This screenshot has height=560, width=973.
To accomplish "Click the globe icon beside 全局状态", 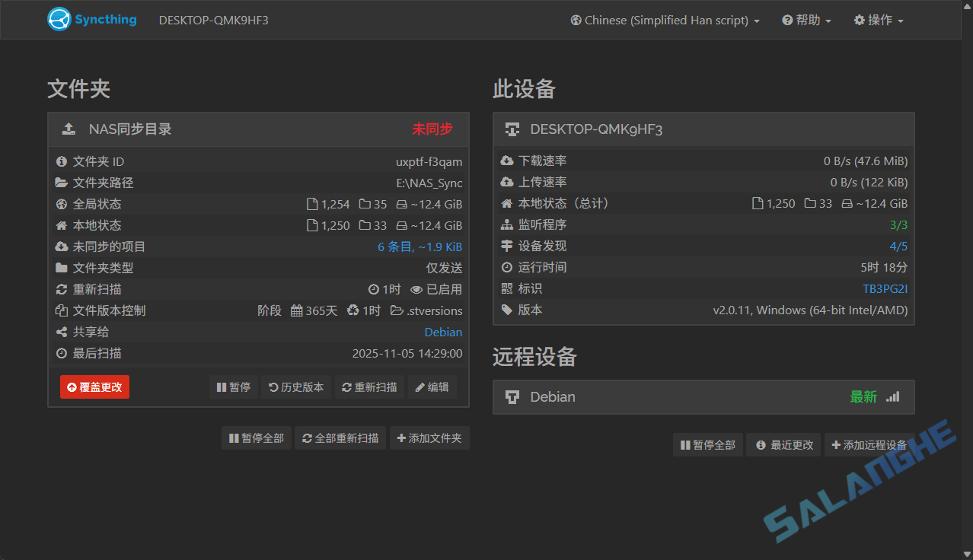I will tap(60, 204).
